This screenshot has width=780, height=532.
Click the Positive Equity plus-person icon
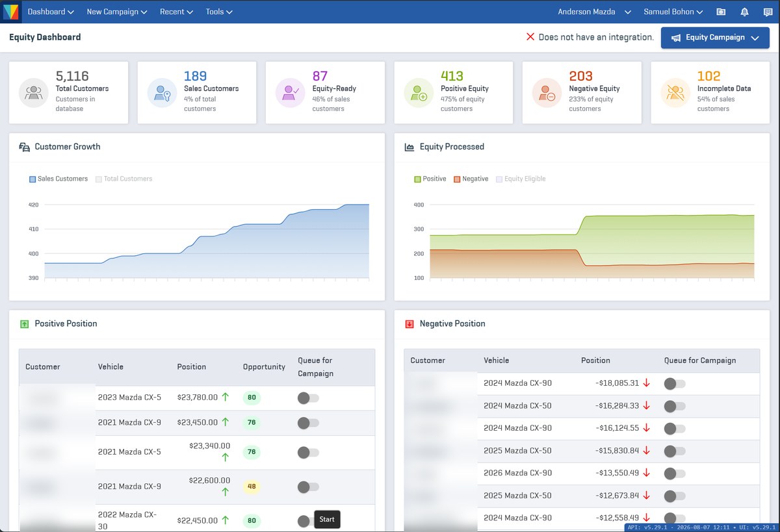419,93
